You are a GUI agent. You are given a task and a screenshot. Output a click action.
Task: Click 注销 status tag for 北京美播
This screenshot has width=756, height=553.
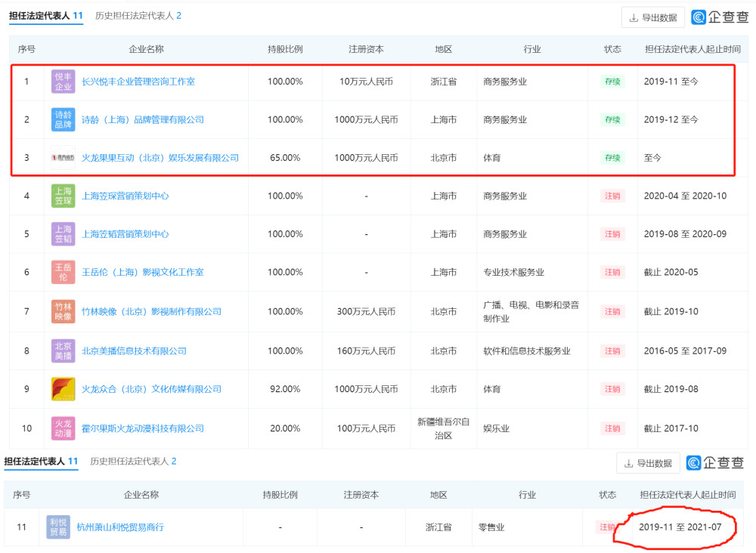612,351
